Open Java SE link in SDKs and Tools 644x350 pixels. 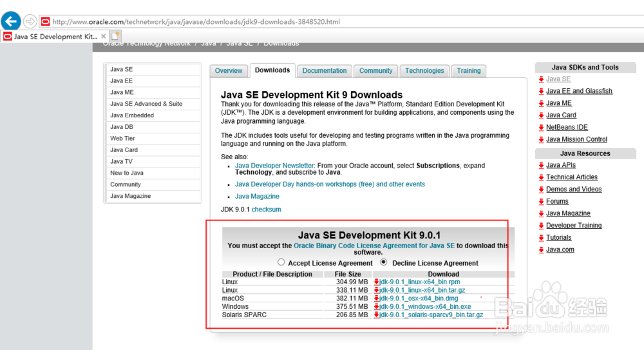click(x=558, y=79)
